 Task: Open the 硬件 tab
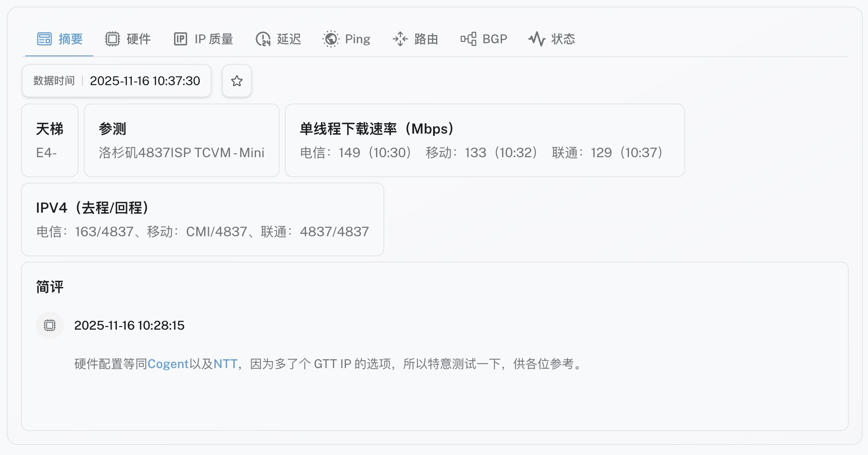click(138, 39)
